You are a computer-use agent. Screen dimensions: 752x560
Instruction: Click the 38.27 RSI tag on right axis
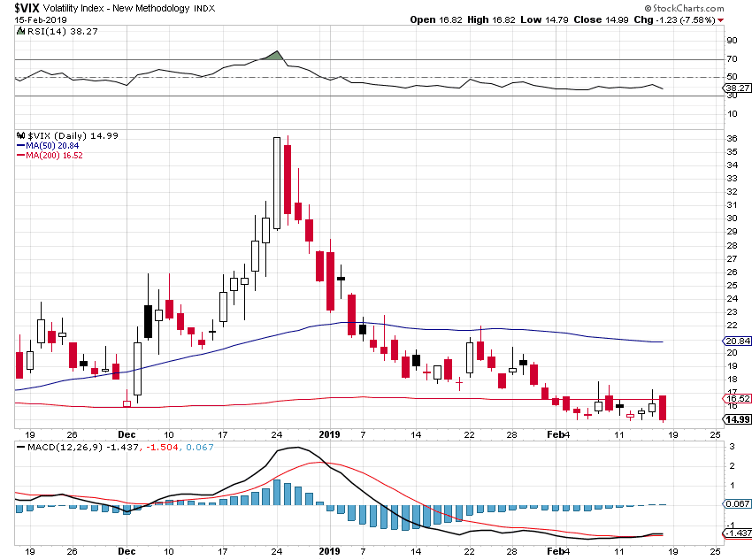click(737, 88)
